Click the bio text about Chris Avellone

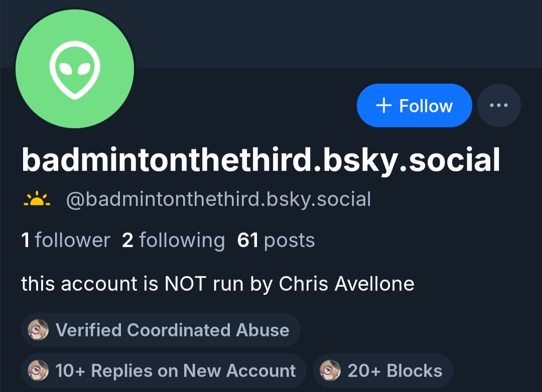coord(218,284)
